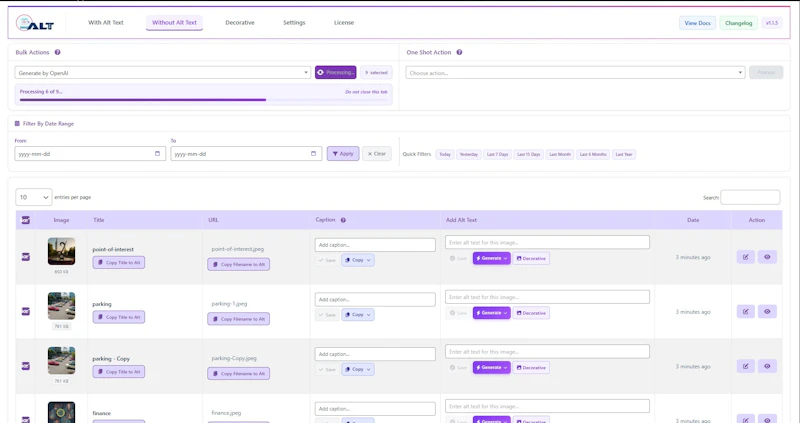Toggle checkbox for parking row

tap(26, 311)
